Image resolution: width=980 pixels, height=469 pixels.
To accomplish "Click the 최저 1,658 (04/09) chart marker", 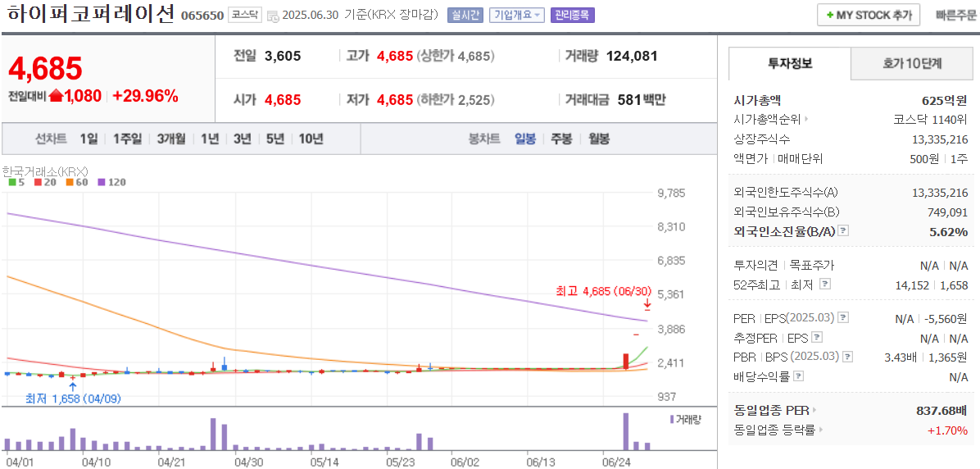I will click(73, 398).
